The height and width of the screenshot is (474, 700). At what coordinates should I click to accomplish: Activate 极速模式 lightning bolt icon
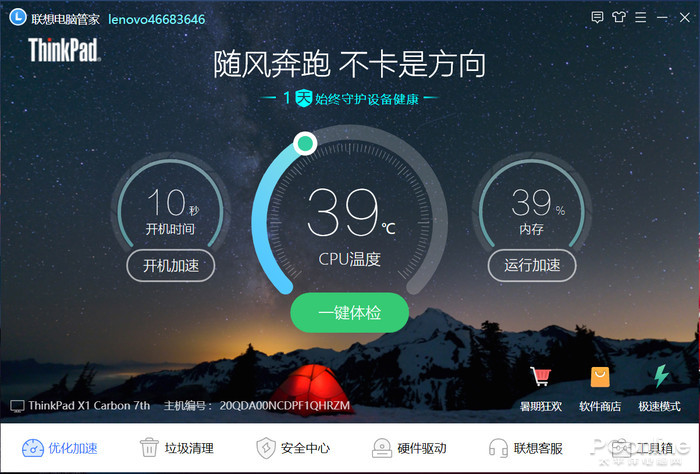click(x=661, y=375)
